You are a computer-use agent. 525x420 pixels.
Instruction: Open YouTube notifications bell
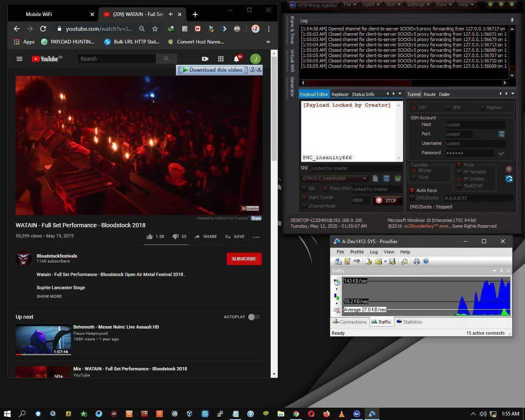coord(237,59)
